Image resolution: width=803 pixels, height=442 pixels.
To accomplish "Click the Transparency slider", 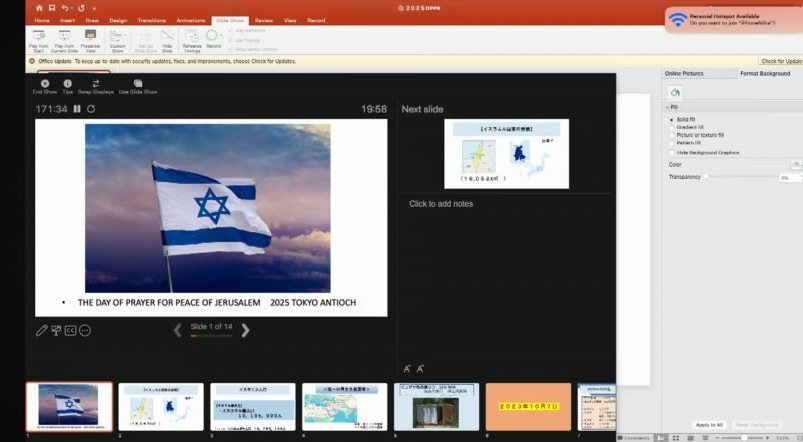I will click(740, 177).
